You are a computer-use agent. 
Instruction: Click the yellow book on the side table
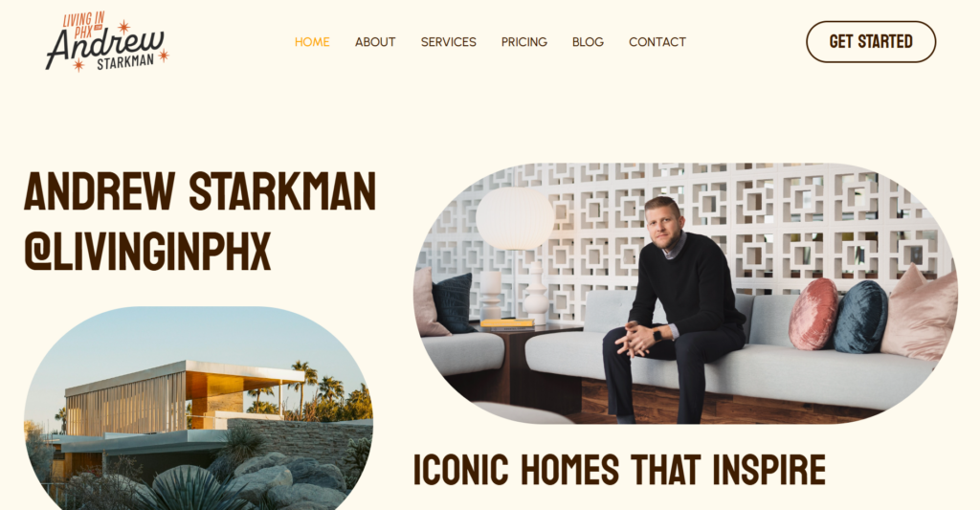pos(507,323)
